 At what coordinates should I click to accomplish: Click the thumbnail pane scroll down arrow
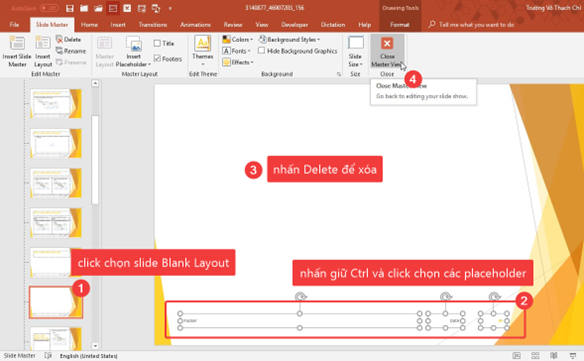(x=95, y=346)
